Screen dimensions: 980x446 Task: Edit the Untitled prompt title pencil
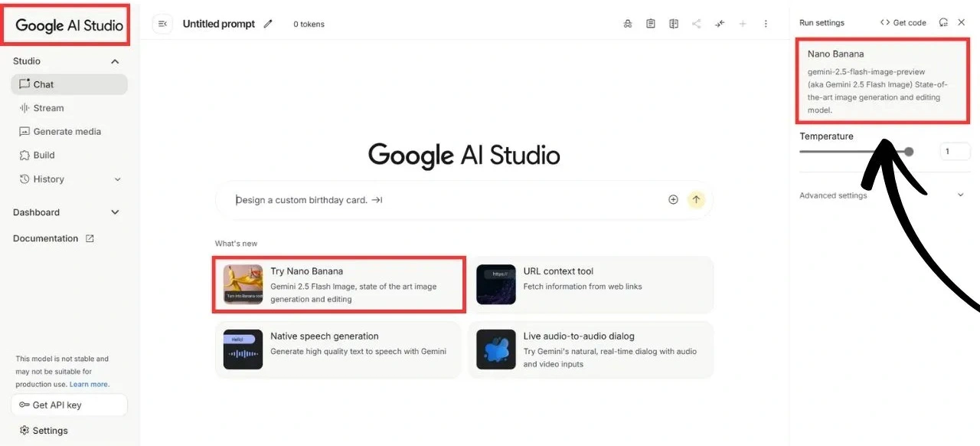point(268,24)
